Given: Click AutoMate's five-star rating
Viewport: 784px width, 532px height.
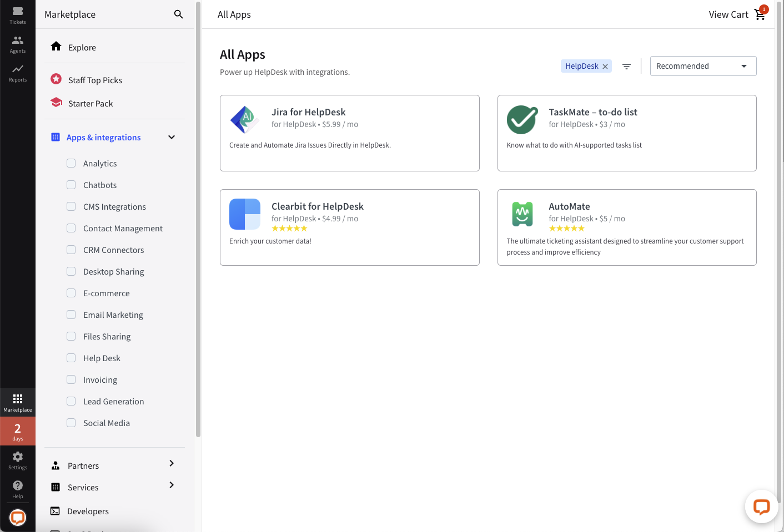Looking at the screenshot, I should [566, 229].
